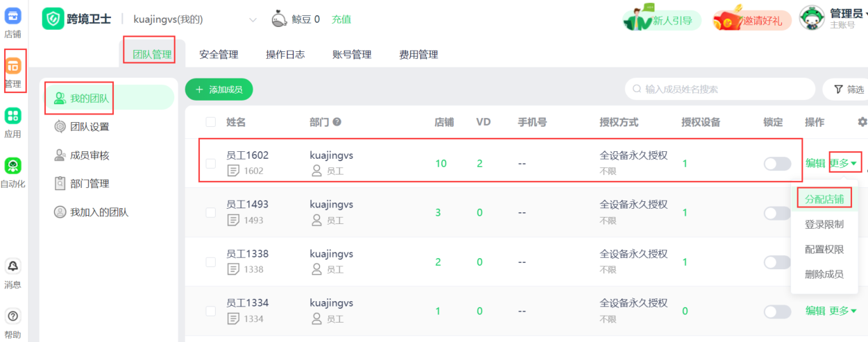Toggle lock switch for 员工1602
This screenshot has width=868, height=342.
click(777, 164)
